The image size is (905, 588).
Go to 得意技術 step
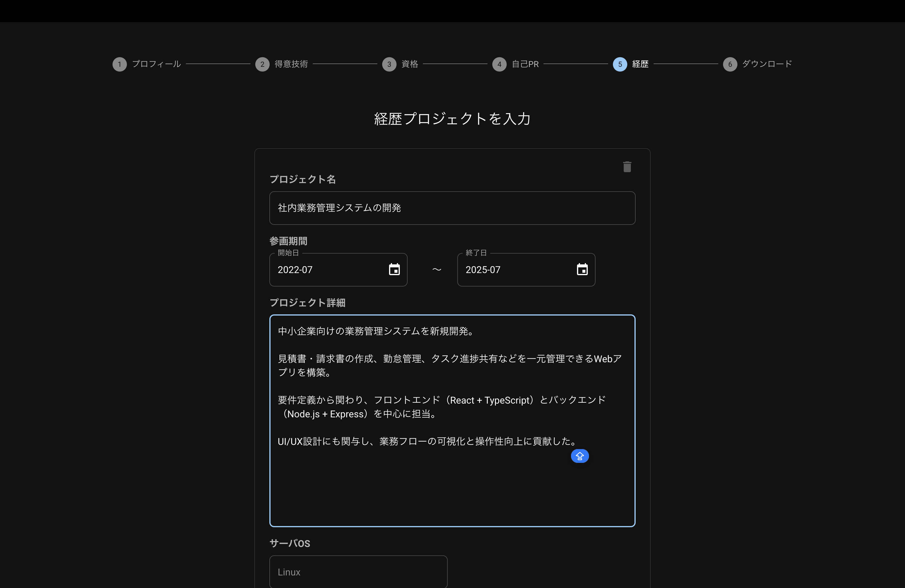point(291,64)
